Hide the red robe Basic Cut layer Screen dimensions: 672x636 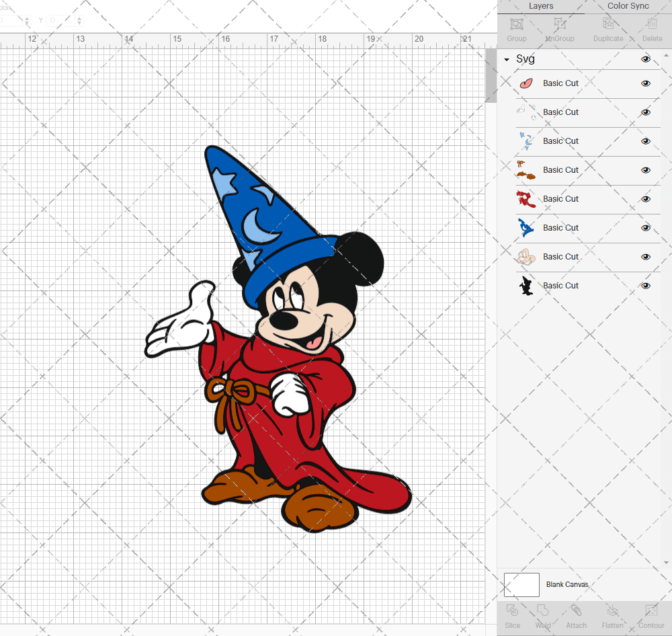pos(645,199)
